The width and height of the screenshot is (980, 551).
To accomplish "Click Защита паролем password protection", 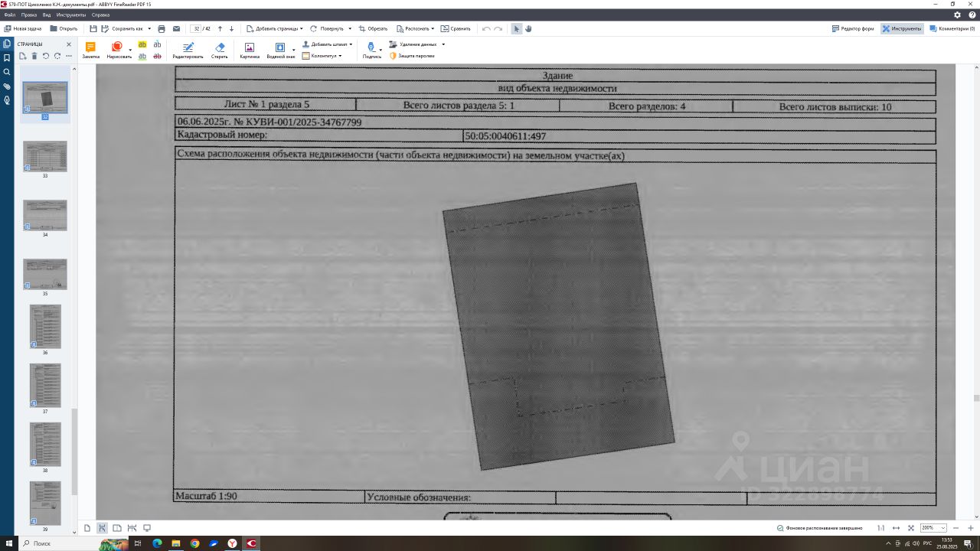I will (412, 56).
